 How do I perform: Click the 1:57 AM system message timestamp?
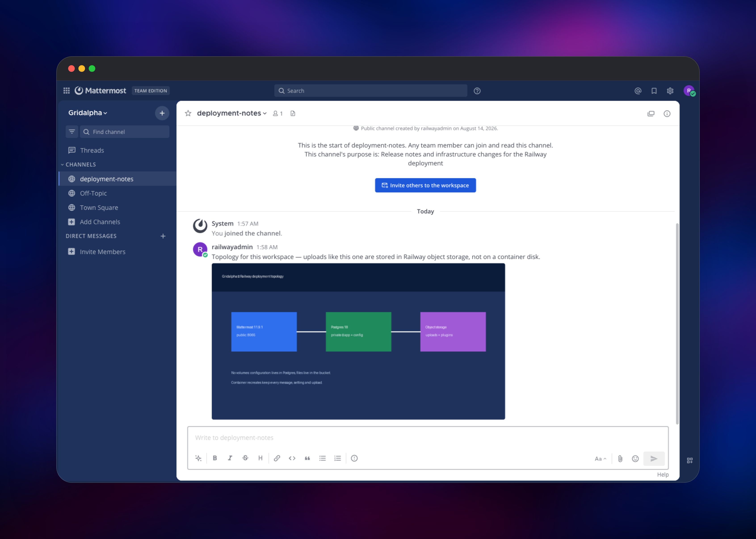[x=248, y=224]
